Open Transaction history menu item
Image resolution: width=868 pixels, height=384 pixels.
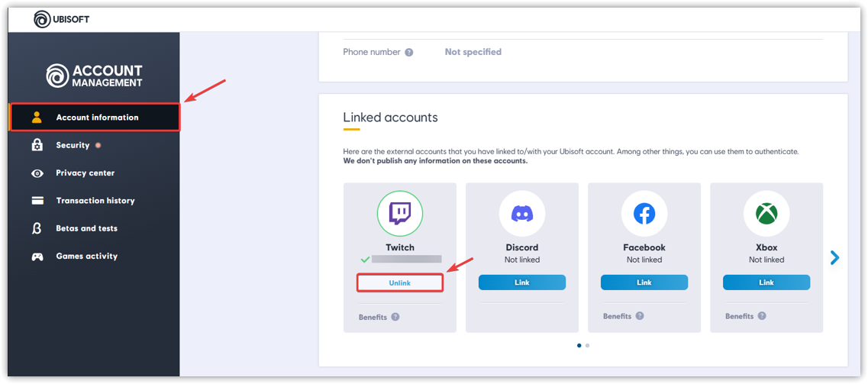(x=94, y=201)
